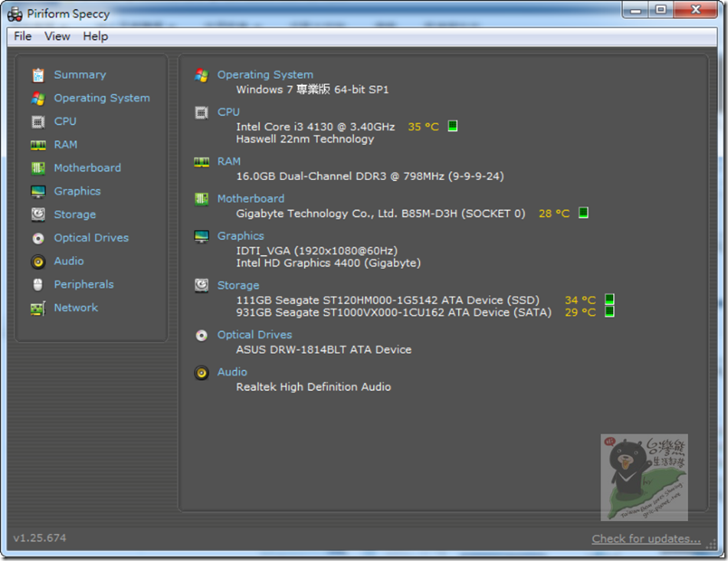Image resolution: width=728 pixels, height=561 pixels.
Task: Go to Operating System section in sidebar
Action: [101, 98]
